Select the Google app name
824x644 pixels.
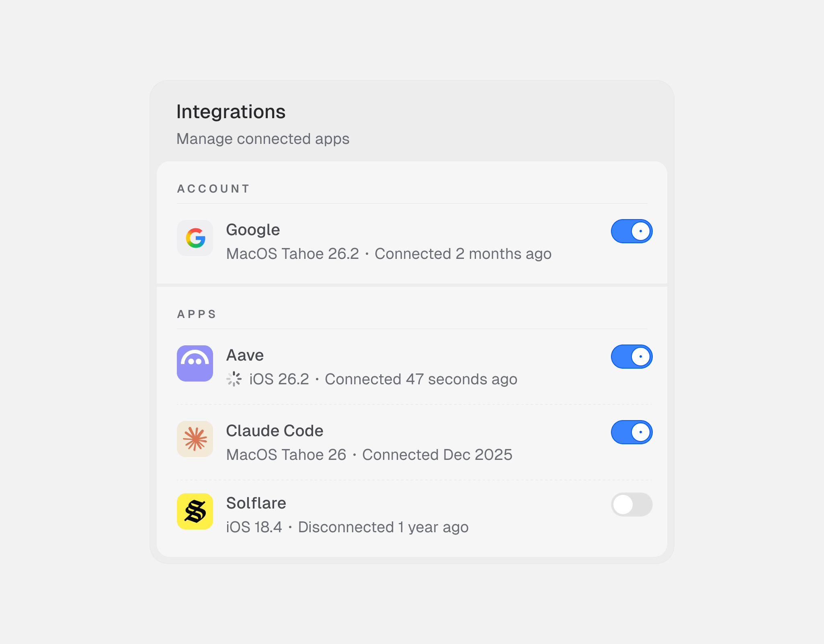pos(253,230)
